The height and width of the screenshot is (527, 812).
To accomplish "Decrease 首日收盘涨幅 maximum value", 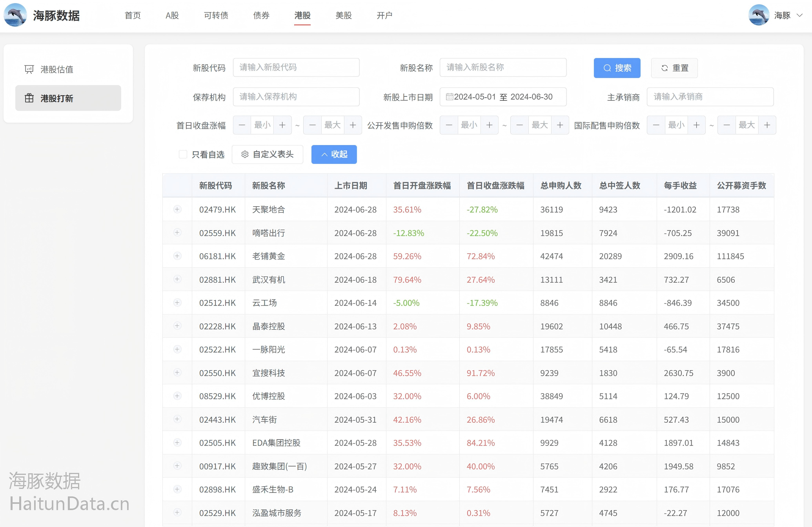I will tap(313, 125).
